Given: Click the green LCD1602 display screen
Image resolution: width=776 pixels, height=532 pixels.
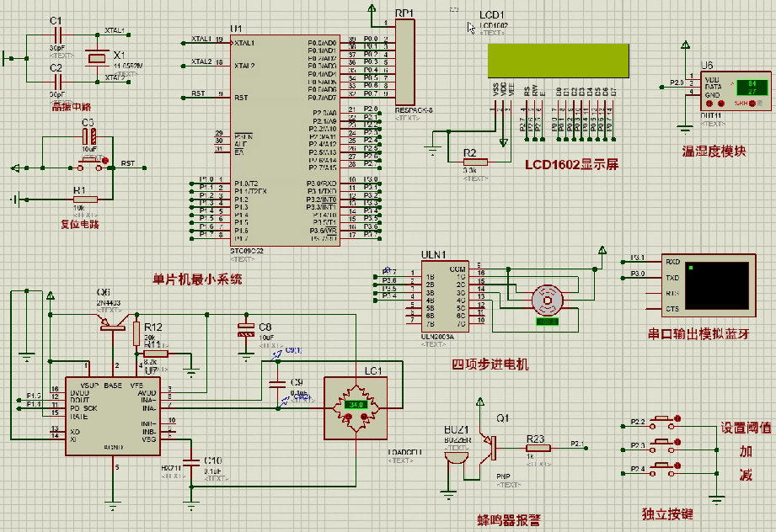Looking at the screenshot, I should (556, 60).
